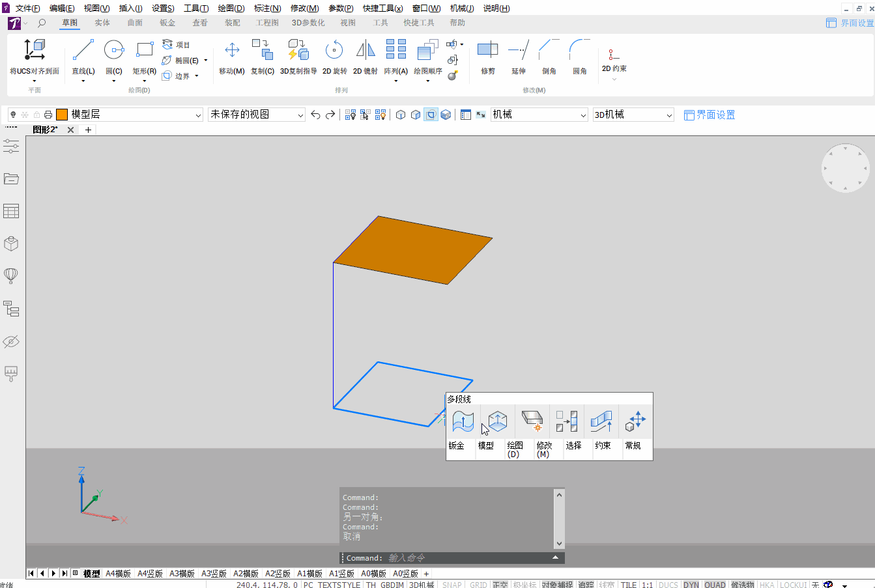Image resolution: width=875 pixels, height=588 pixels.
Task: Expand the Array (阵列) dropdown arrow
Action: (396, 81)
